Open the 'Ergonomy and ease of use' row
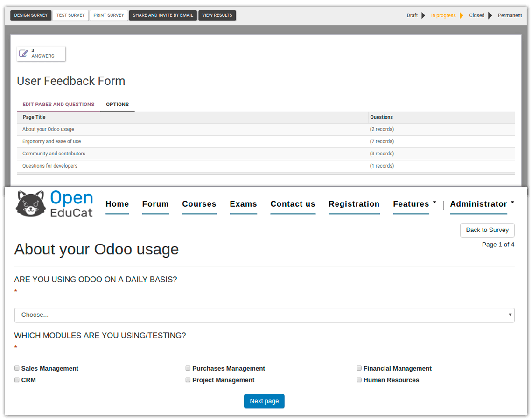This screenshot has height=420, width=532. pyautogui.click(x=52, y=141)
